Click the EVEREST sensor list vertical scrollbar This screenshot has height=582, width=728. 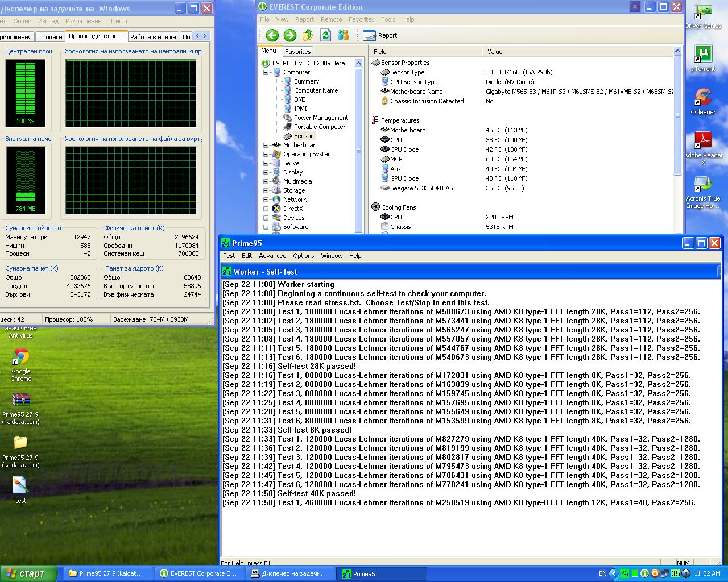click(677, 114)
